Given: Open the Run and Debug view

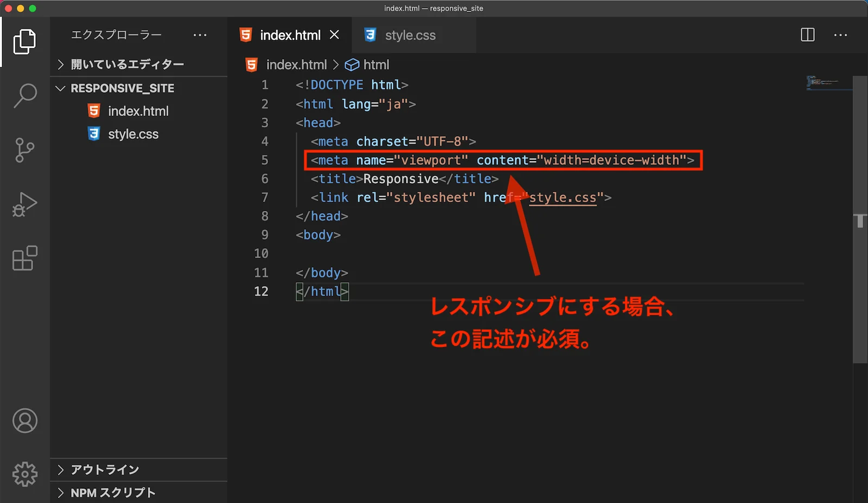Looking at the screenshot, I should [x=24, y=204].
